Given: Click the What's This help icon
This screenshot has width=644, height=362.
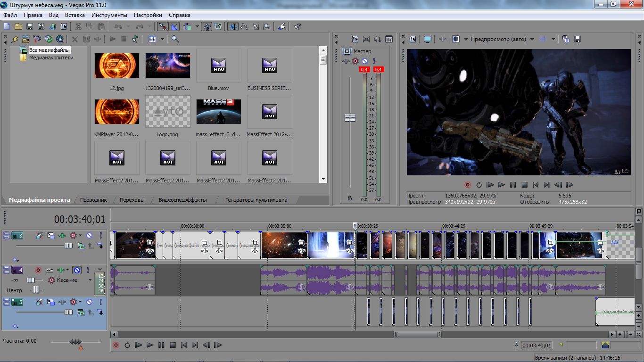Looking at the screenshot, I should 297,26.
